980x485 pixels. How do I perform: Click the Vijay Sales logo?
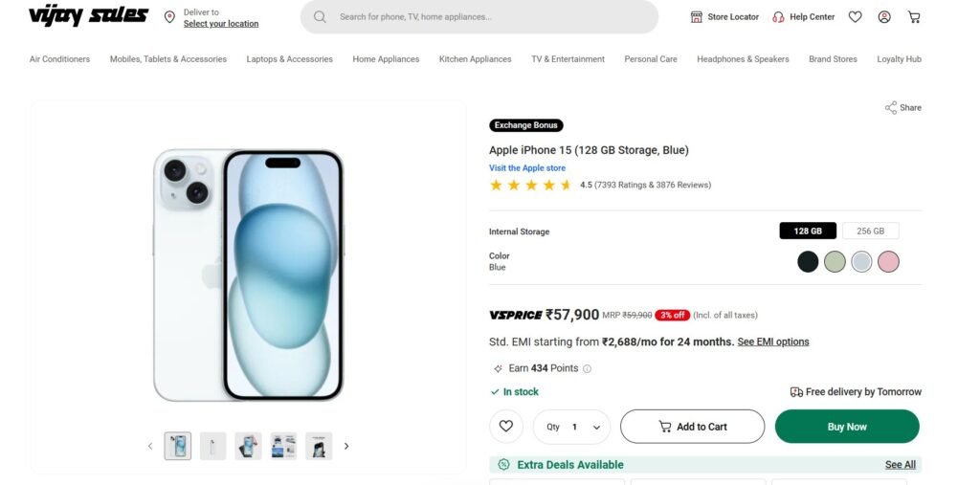(x=88, y=15)
